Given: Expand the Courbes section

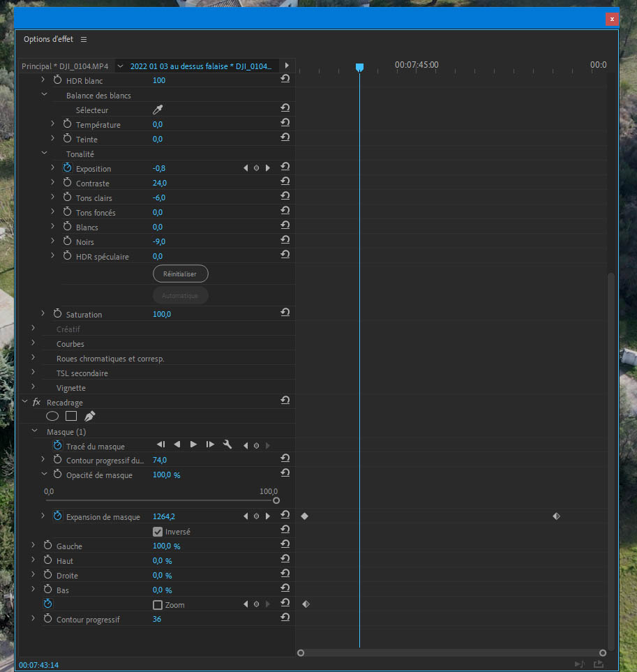Looking at the screenshot, I should click(x=33, y=343).
